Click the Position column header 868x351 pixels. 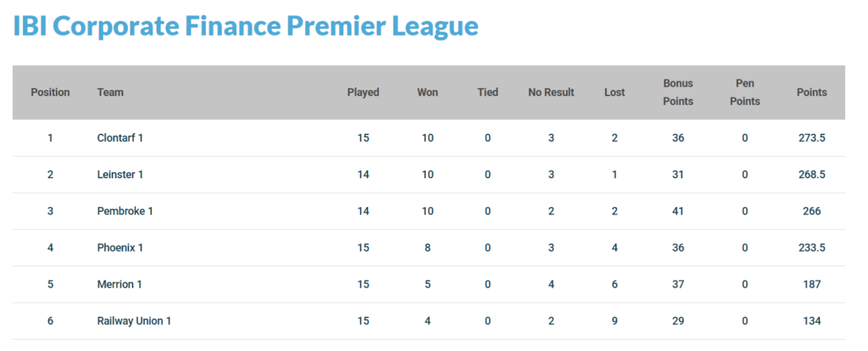tap(50, 92)
